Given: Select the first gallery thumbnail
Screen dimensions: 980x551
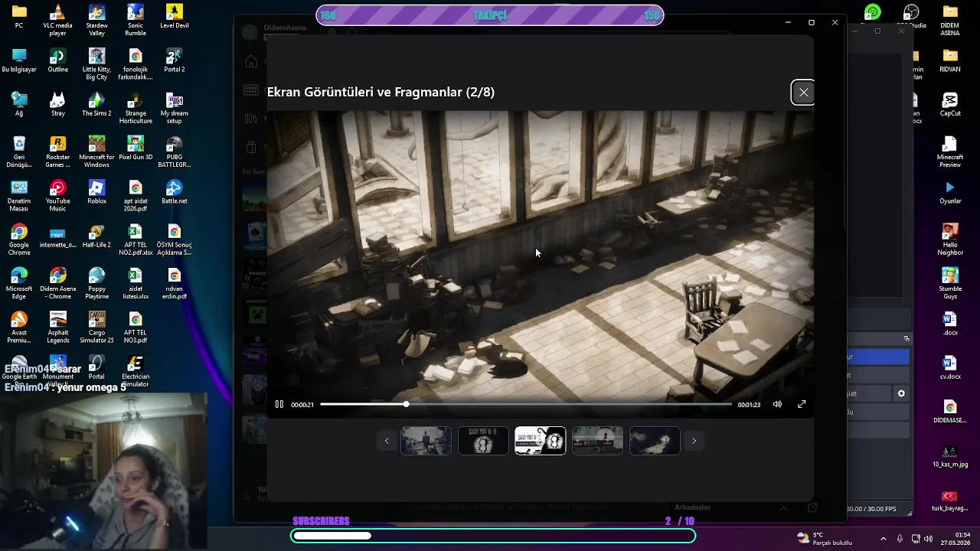Looking at the screenshot, I should [426, 441].
